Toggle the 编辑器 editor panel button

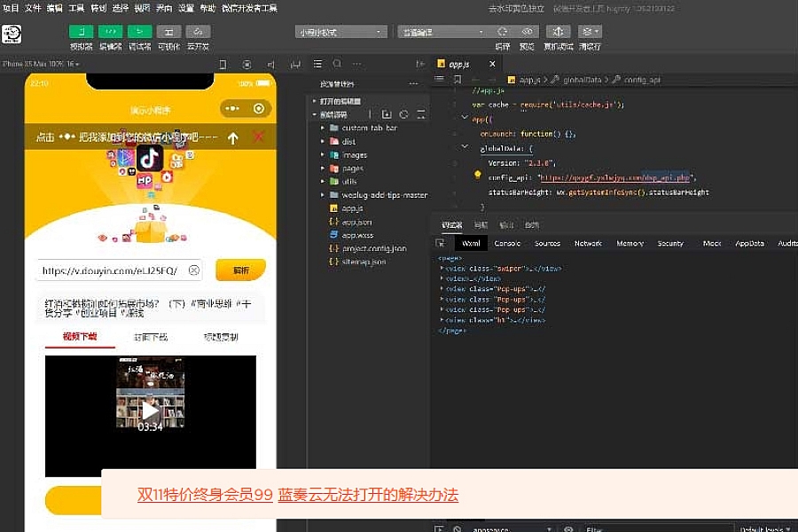coord(111,32)
